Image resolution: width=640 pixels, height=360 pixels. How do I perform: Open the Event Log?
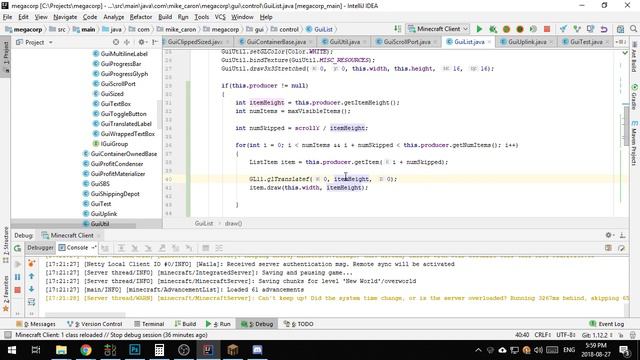[x=607, y=324]
